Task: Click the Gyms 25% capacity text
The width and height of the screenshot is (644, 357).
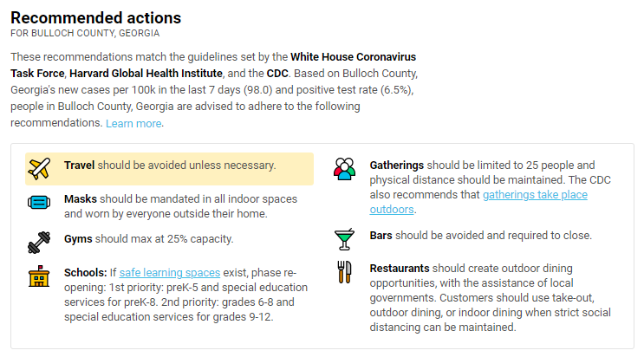Action: [x=149, y=238]
